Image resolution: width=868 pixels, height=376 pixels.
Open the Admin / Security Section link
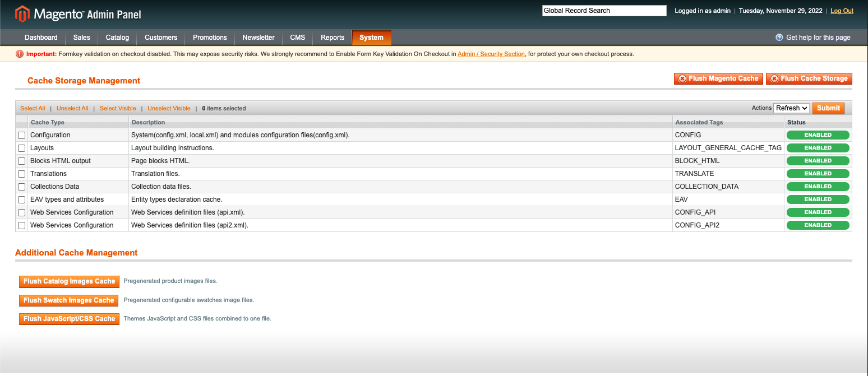coord(491,54)
